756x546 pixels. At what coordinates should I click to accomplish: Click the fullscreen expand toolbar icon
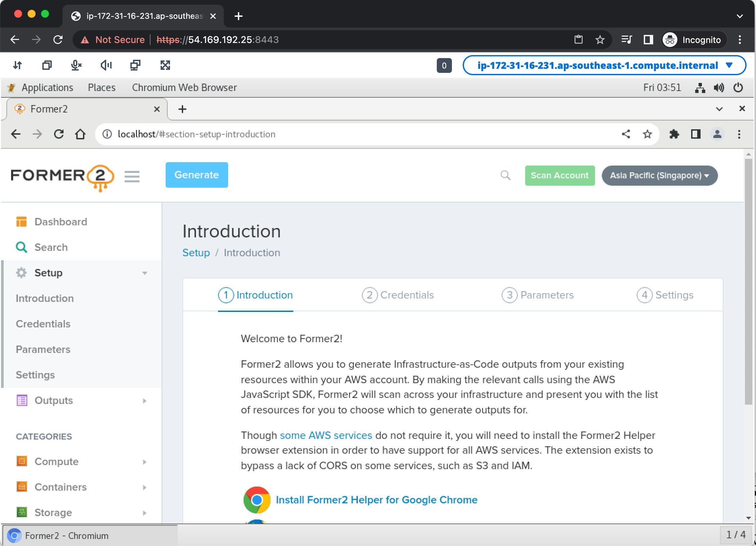coord(165,65)
